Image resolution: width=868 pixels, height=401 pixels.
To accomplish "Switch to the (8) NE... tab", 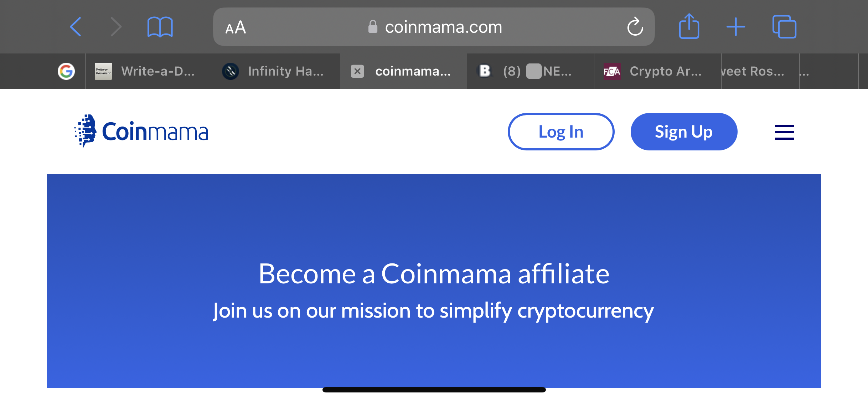I will coord(531,71).
